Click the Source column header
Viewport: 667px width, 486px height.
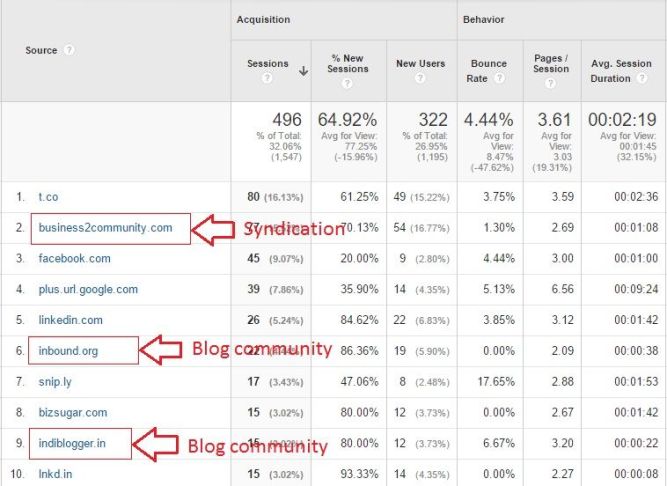pyautogui.click(x=41, y=50)
